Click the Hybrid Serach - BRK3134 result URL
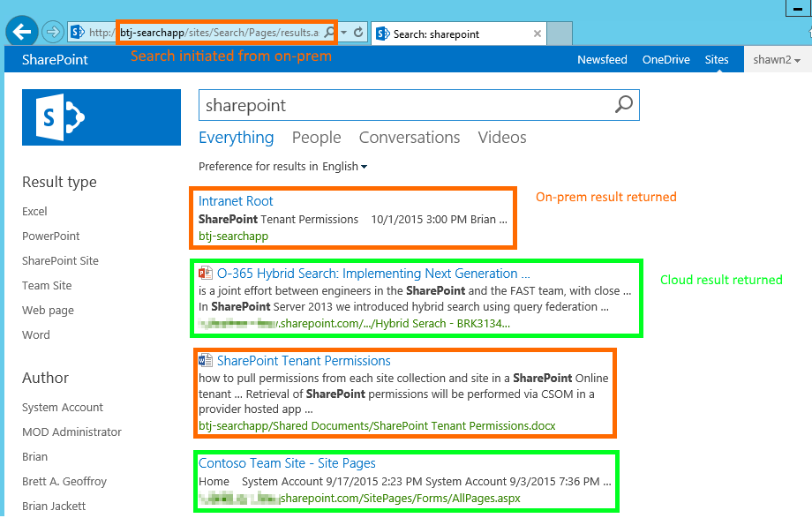Image resolution: width=812 pixels, height=518 pixels. coord(354,324)
